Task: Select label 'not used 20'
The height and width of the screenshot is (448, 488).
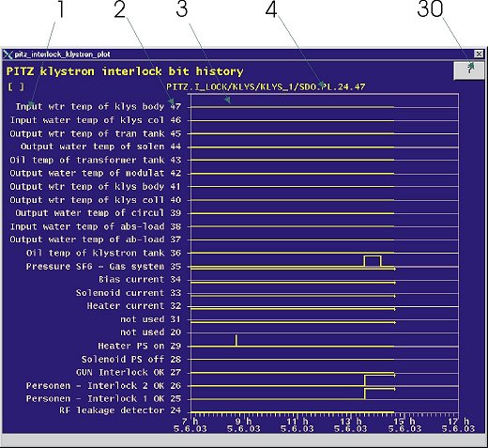Action: (151, 332)
